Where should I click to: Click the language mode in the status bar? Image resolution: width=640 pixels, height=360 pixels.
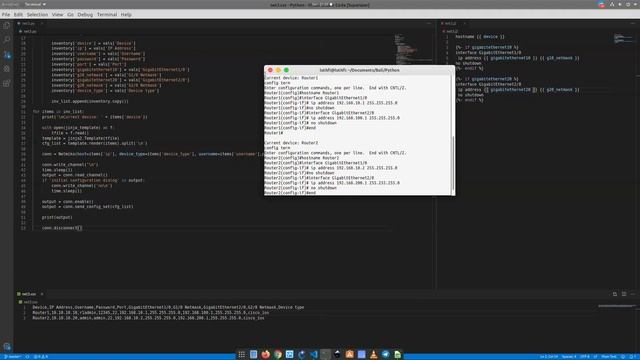[x=609, y=357]
